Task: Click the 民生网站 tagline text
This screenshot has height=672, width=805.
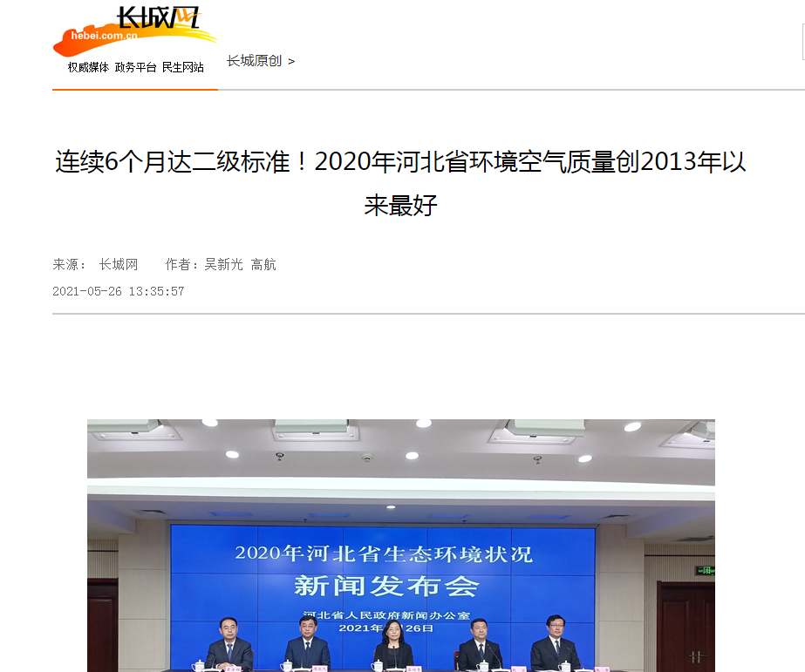Action: 183,67
